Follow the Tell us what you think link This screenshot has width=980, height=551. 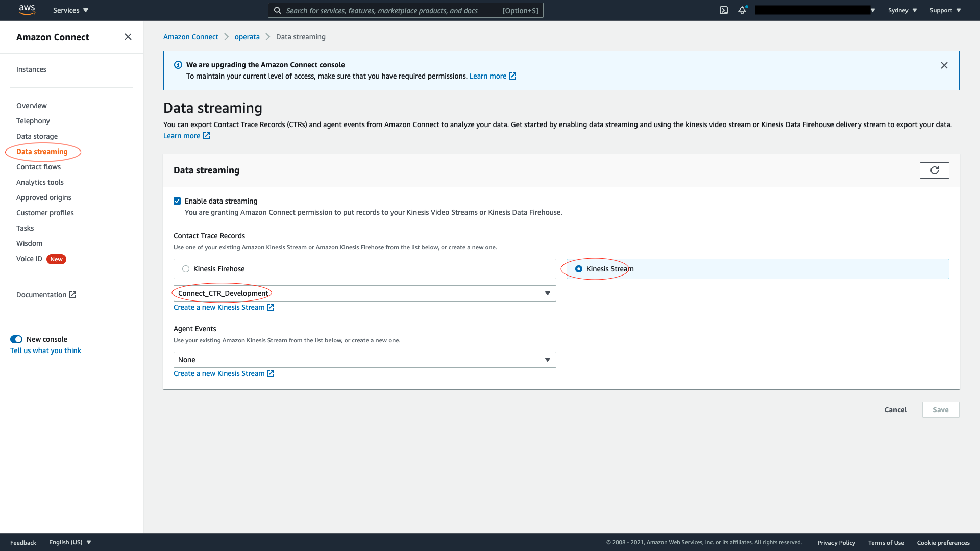[x=45, y=350]
